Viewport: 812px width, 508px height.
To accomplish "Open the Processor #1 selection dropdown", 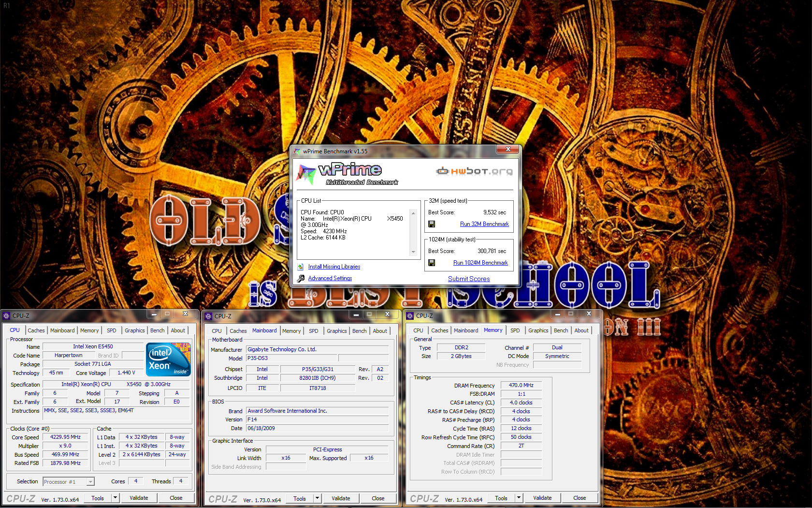I will (x=90, y=482).
